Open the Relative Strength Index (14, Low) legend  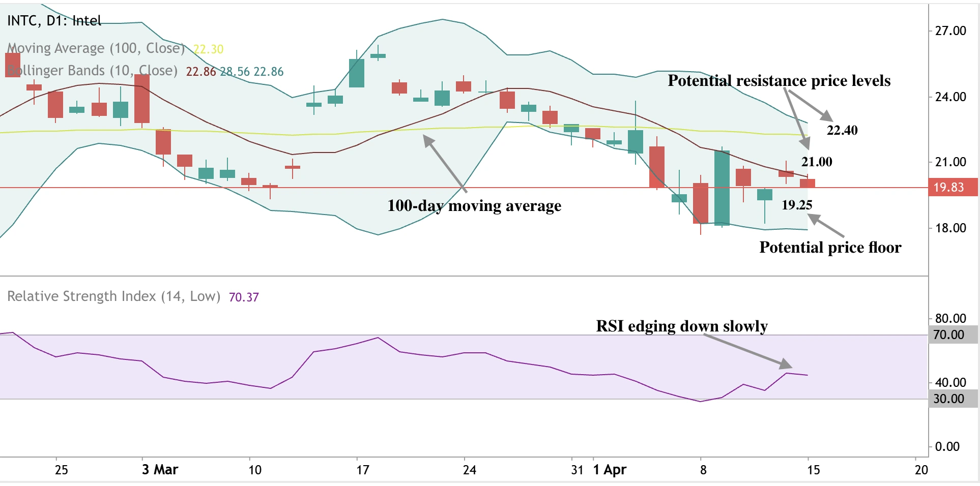(113, 296)
